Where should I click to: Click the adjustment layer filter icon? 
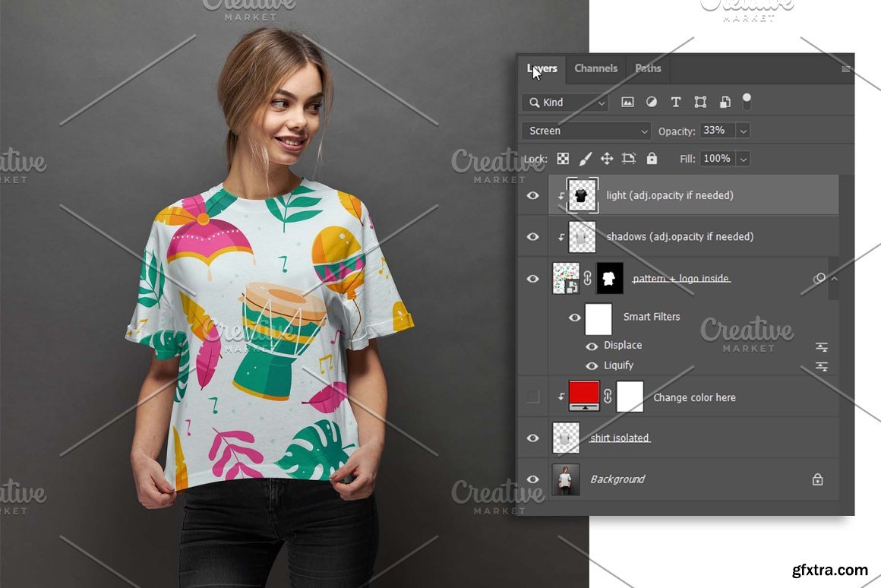pos(652,103)
